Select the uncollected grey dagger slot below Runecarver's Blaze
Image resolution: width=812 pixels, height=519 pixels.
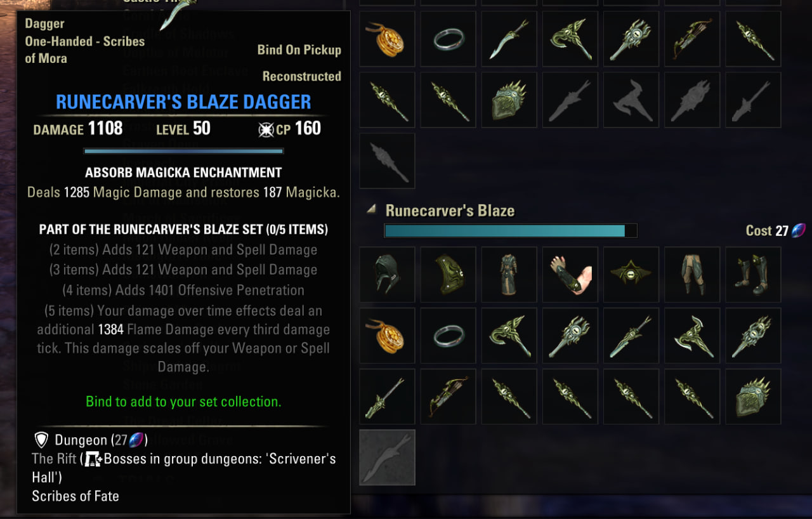[x=387, y=457]
